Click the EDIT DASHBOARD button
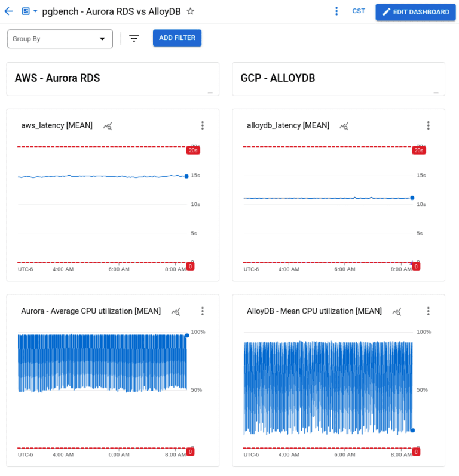The height and width of the screenshot is (476, 459). click(415, 12)
